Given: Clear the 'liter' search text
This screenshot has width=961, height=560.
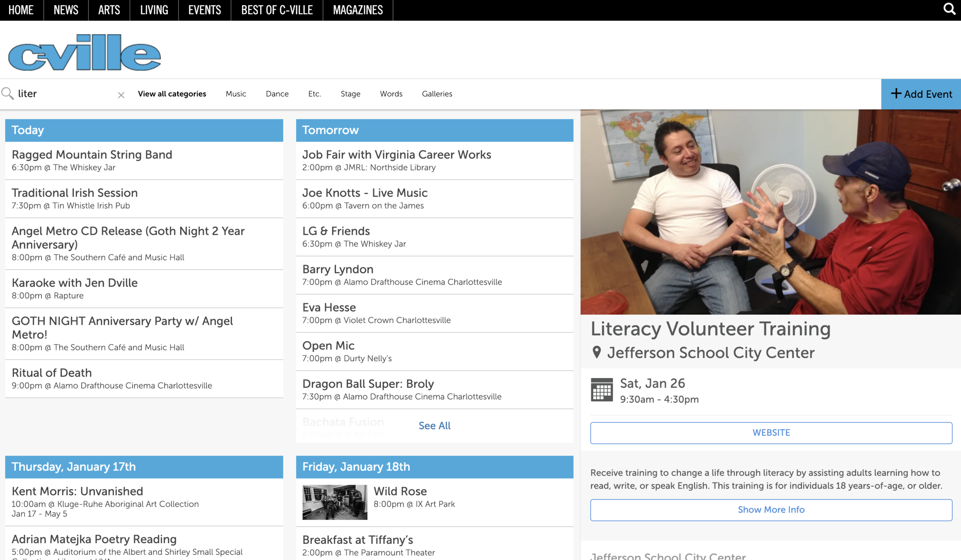Looking at the screenshot, I should point(121,95).
